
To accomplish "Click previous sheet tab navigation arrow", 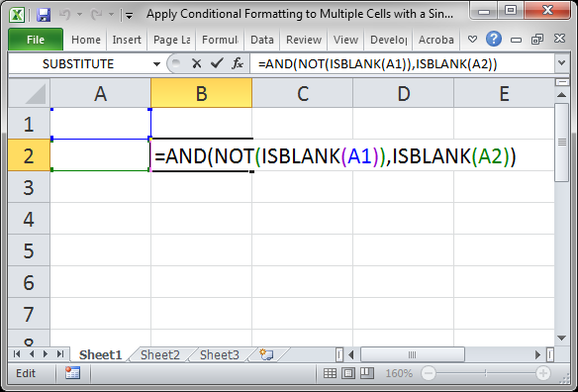I will 32,354.
